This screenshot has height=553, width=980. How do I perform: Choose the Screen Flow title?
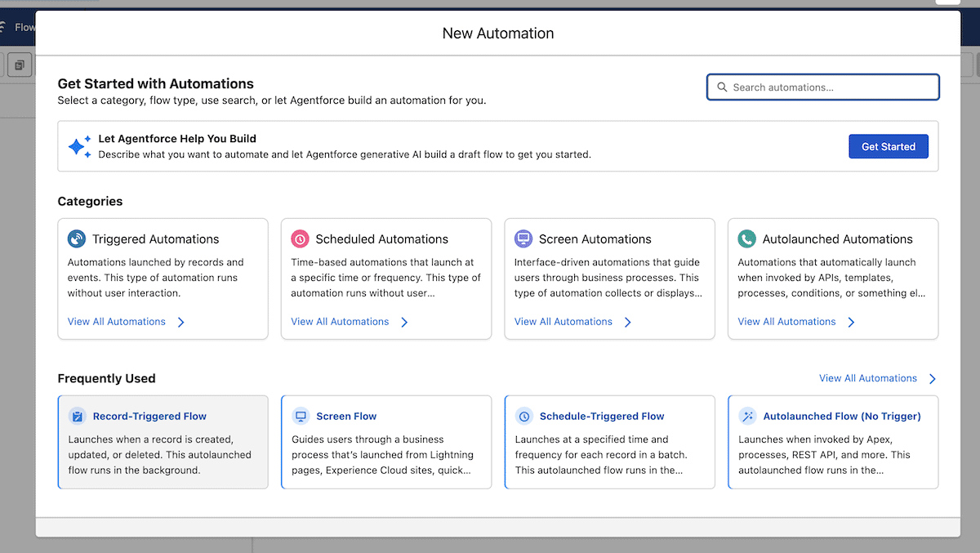click(346, 417)
